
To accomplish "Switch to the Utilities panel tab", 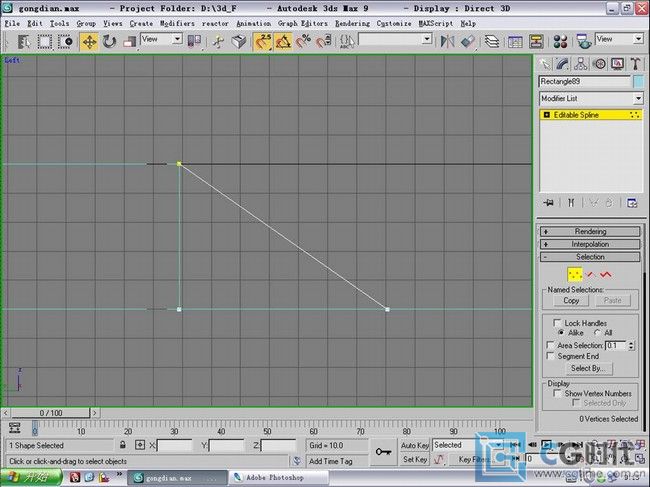I will pos(635,64).
